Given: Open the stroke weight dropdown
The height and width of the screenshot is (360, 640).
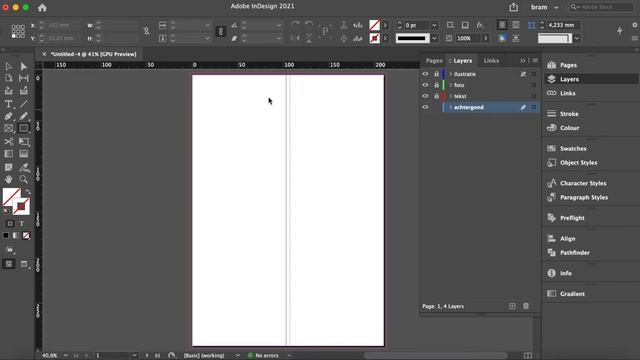Looking at the screenshot, I should 434,25.
